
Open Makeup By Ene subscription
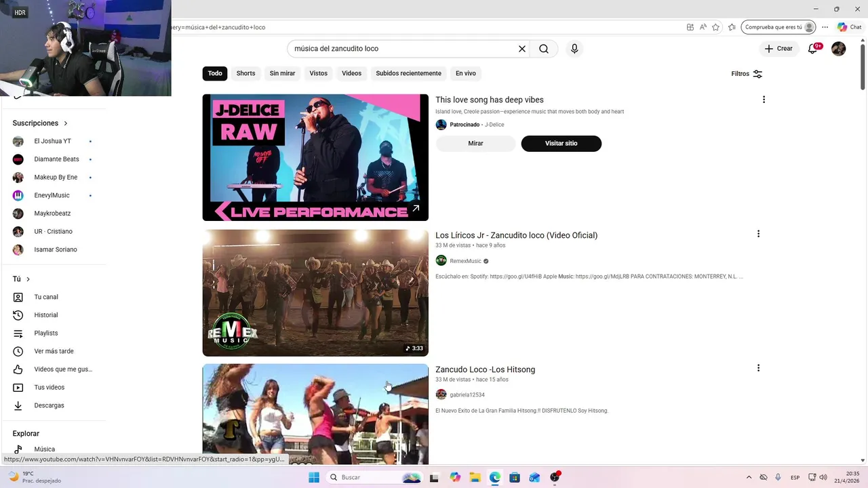pos(54,178)
